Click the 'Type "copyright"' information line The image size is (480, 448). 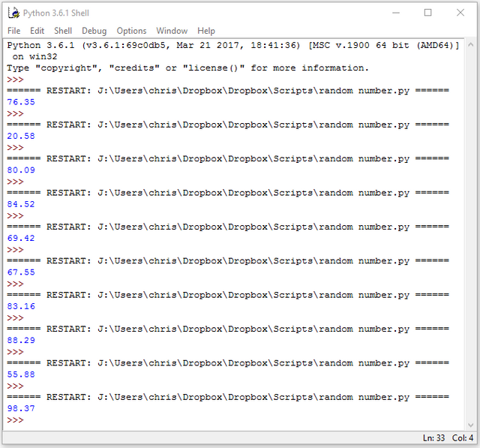[x=187, y=68]
